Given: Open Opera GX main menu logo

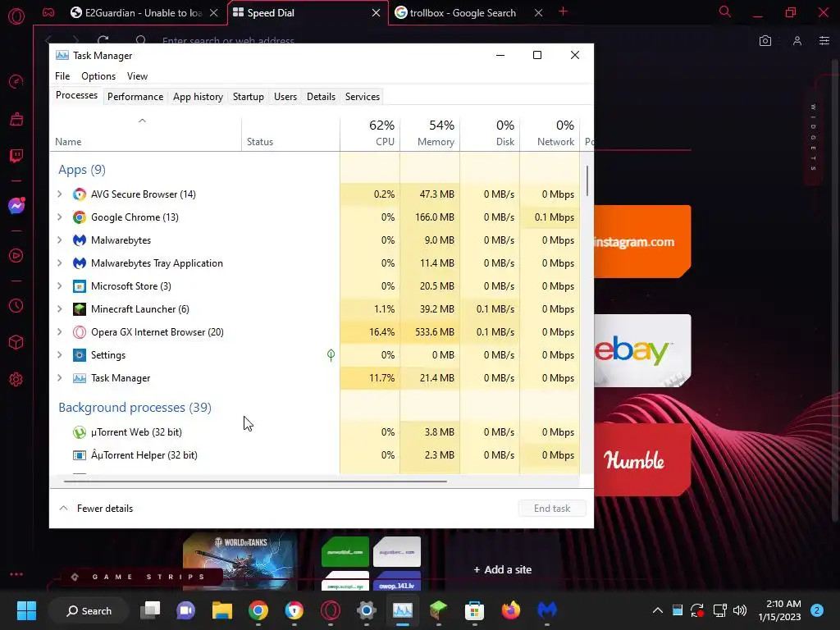Looking at the screenshot, I should point(16,16).
